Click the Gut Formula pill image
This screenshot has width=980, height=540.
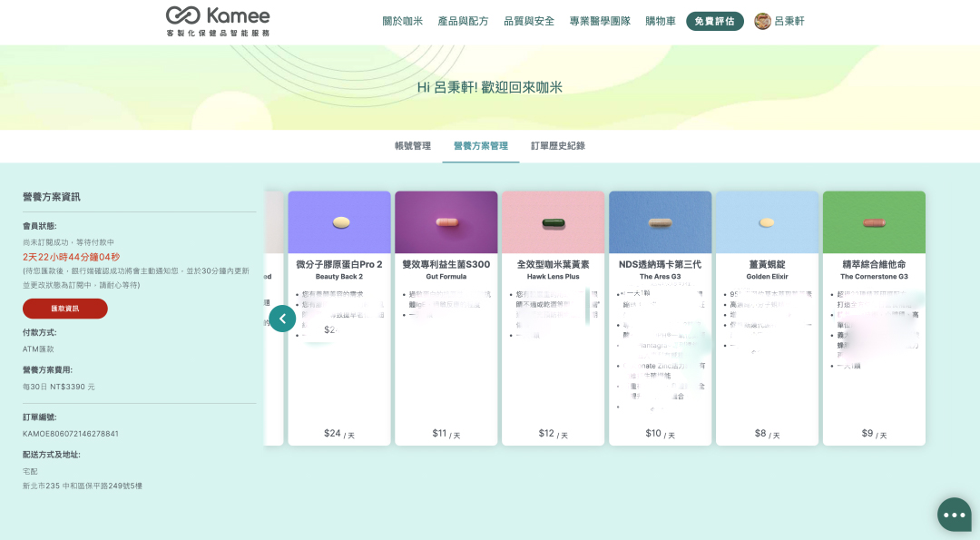pos(446,221)
